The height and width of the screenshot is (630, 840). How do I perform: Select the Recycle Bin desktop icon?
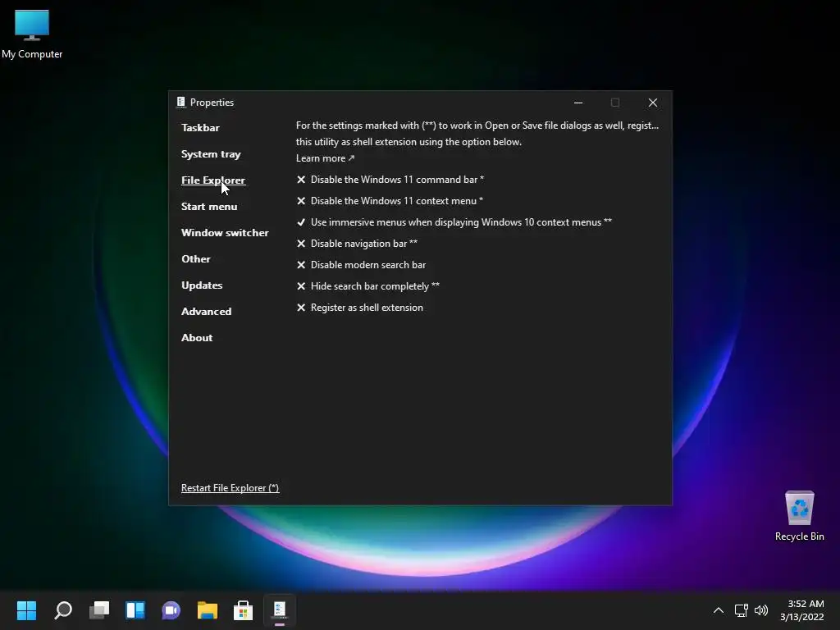(x=799, y=516)
